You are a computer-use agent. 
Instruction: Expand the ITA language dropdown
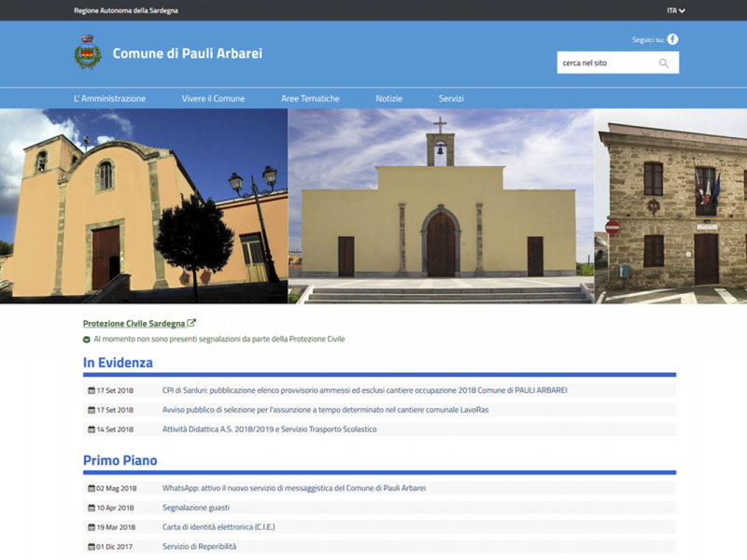tap(675, 10)
